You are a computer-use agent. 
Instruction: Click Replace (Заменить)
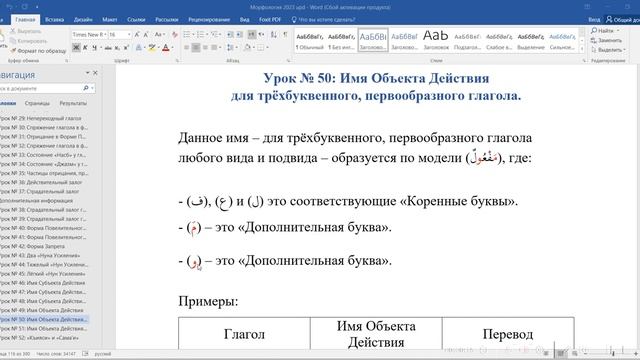[606, 40]
